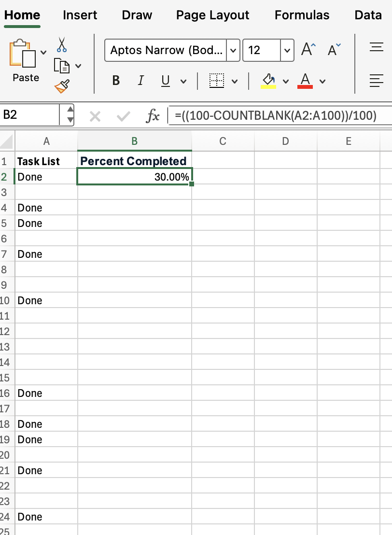Cut selection with the scissors icon

[x=62, y=45]
